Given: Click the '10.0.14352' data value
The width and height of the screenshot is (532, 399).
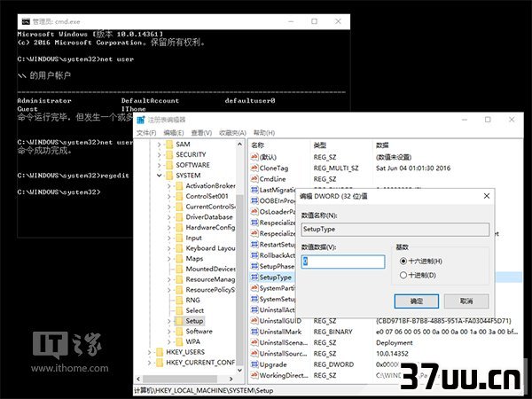Looking at the screenshot, I should click(392, 354).
